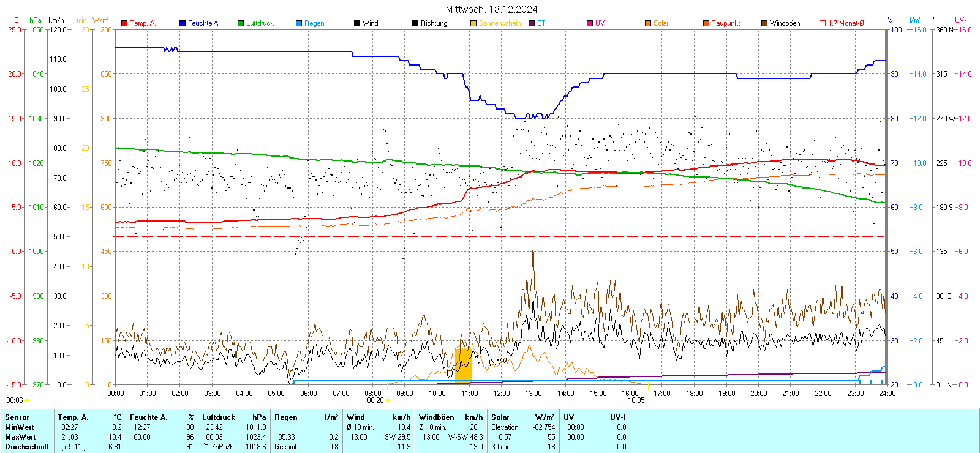Click the light blue Regen legend square
This screenshot has height=453, width=980.
pyautogui.click(x=299, y=23)
